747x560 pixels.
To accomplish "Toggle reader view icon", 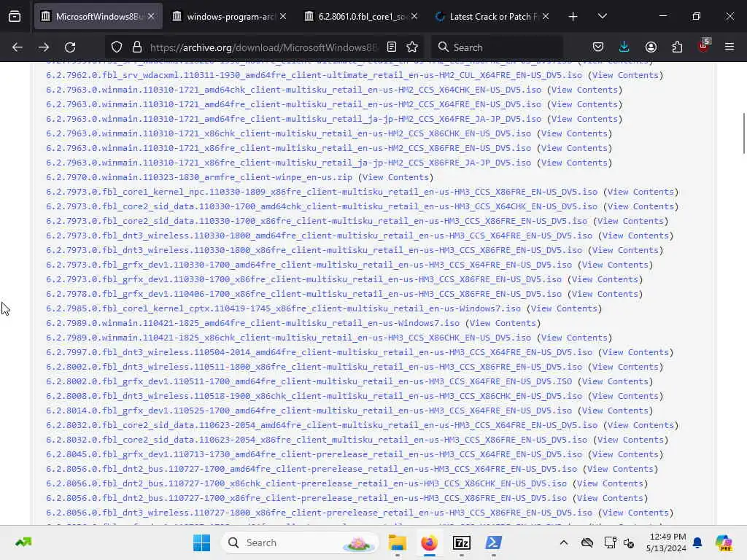I will tap(392, 47).
